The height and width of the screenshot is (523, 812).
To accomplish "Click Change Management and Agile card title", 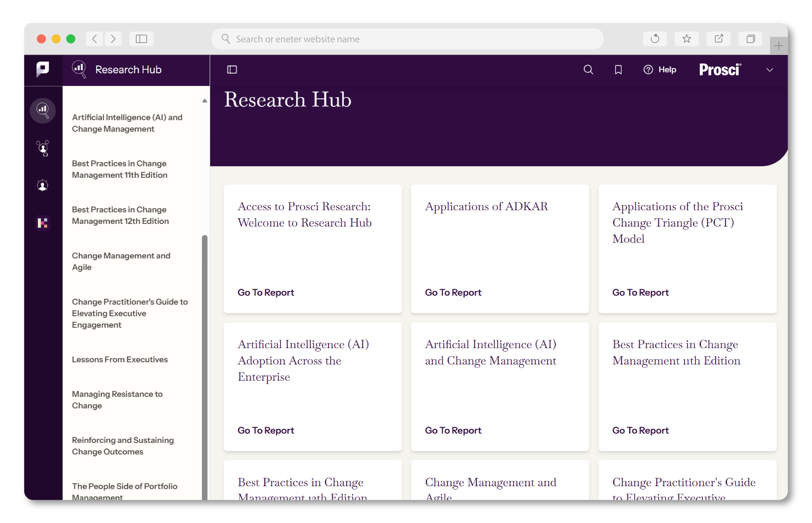I will [491, 490].
